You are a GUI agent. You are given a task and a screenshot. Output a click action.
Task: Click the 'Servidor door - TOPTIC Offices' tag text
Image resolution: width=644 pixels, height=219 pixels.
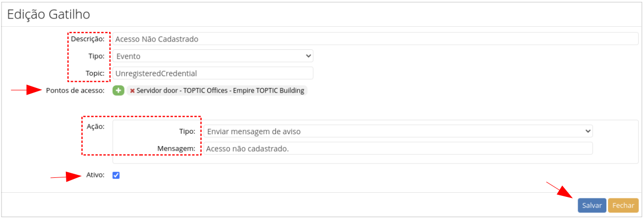pyautogui.click(x=220, y=91)
